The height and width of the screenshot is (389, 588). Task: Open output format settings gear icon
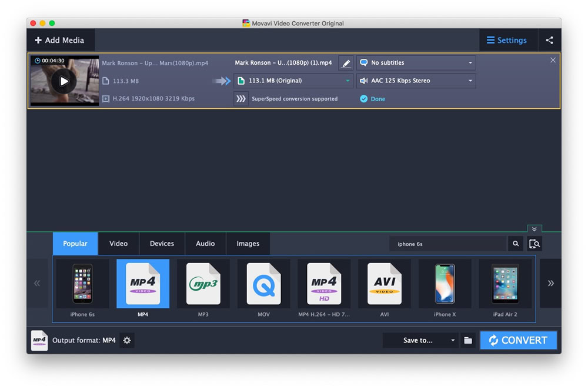tap(127, 340)
